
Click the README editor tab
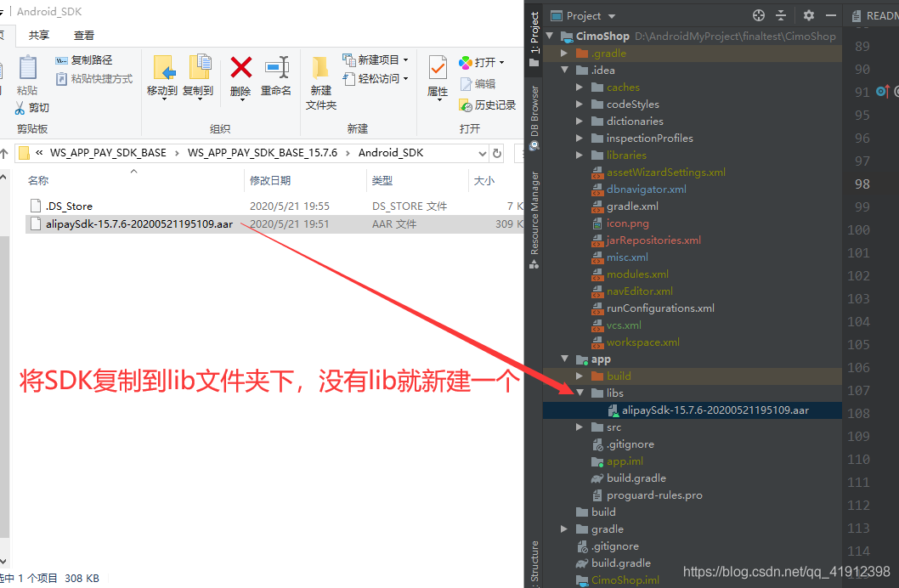click(x=875, y=16)
